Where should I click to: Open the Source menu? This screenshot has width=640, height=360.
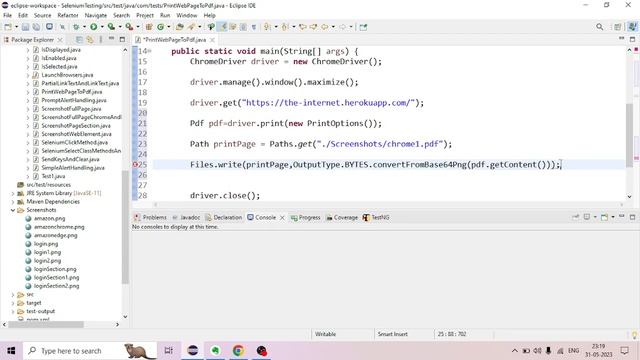click(x=42, y=15)
